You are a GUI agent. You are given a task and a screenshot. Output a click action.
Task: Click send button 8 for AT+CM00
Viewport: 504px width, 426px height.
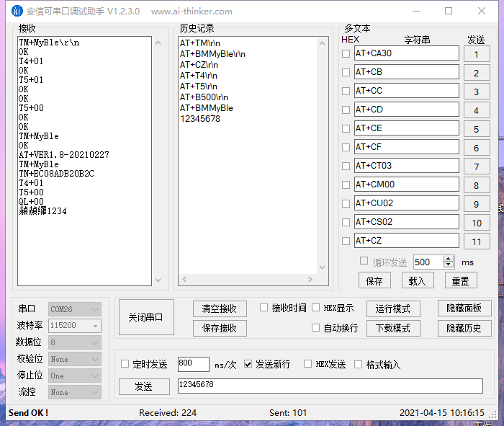[x=477, y=185]
